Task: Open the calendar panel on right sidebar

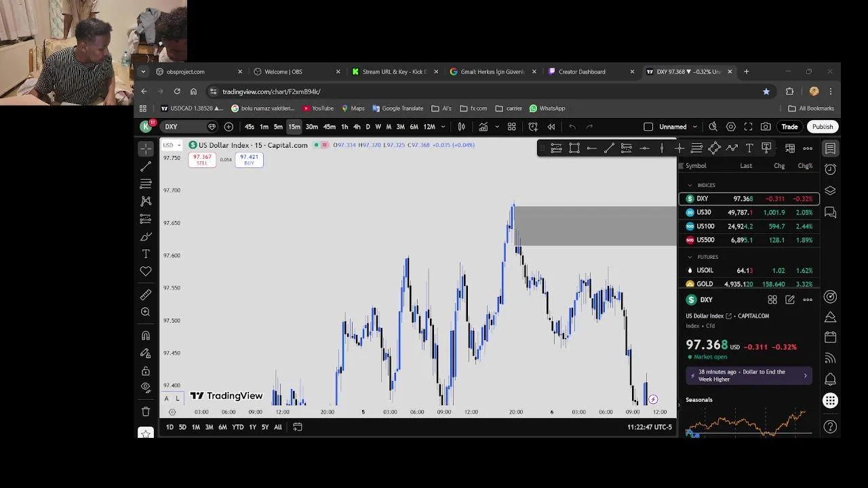Action: [x=830, y=337]
